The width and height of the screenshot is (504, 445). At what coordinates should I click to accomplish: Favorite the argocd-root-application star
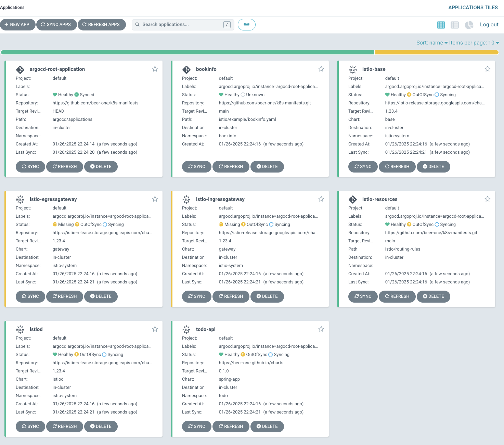(x=155, y=69)
